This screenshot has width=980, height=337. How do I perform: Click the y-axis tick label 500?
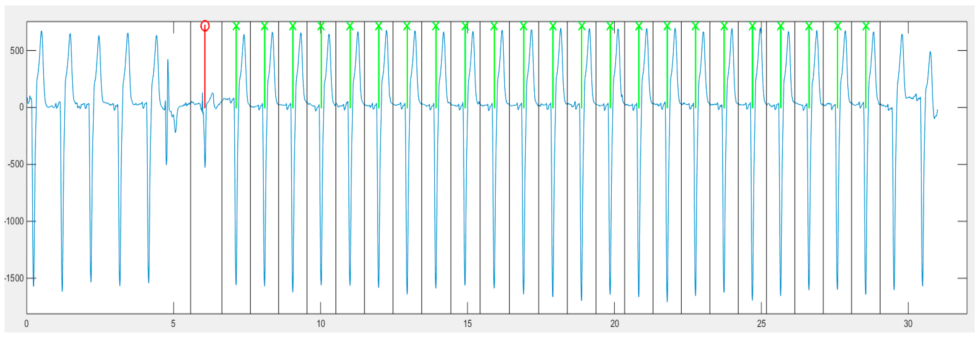(17, 50)
